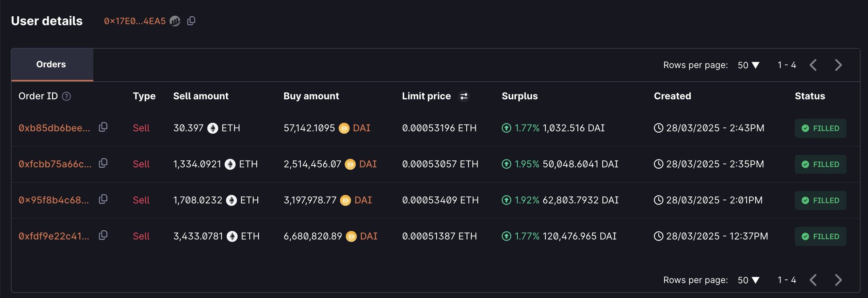Copy order ID 0x95f8b4c68
The height and width of the screenshot is (298, 868).
[103, 199]
